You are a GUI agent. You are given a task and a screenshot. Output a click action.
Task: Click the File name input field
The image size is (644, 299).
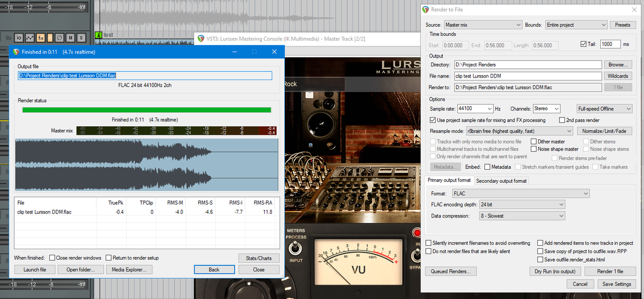click(528, 76)
